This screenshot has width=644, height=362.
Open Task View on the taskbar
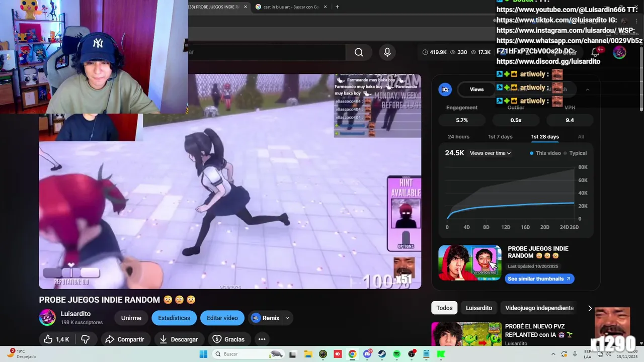(x=292, y=354)
